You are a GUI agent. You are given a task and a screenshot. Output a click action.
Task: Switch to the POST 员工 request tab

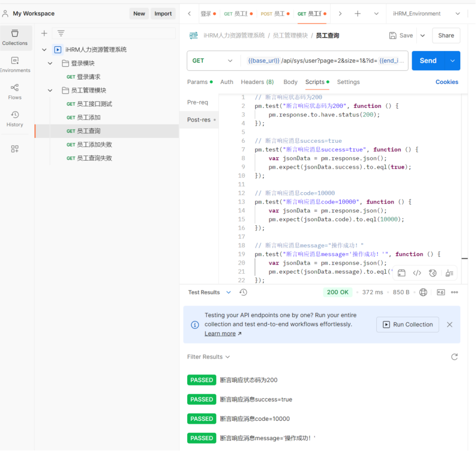275,14
